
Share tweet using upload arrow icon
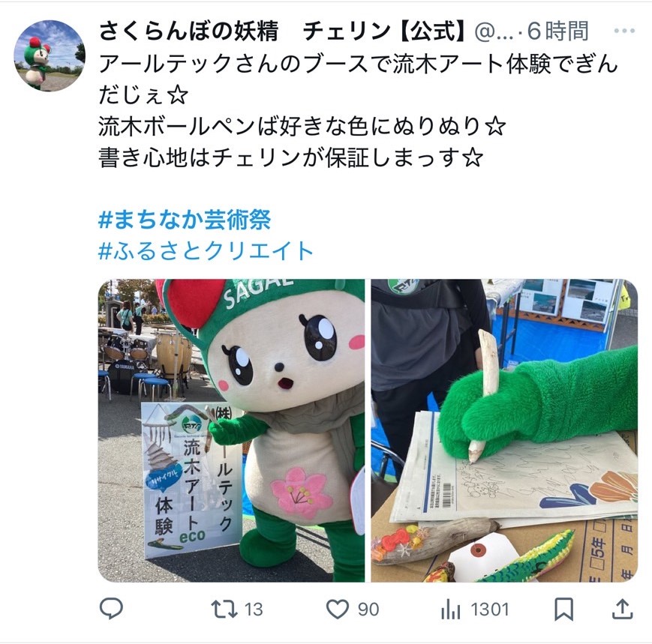[622, 609]
